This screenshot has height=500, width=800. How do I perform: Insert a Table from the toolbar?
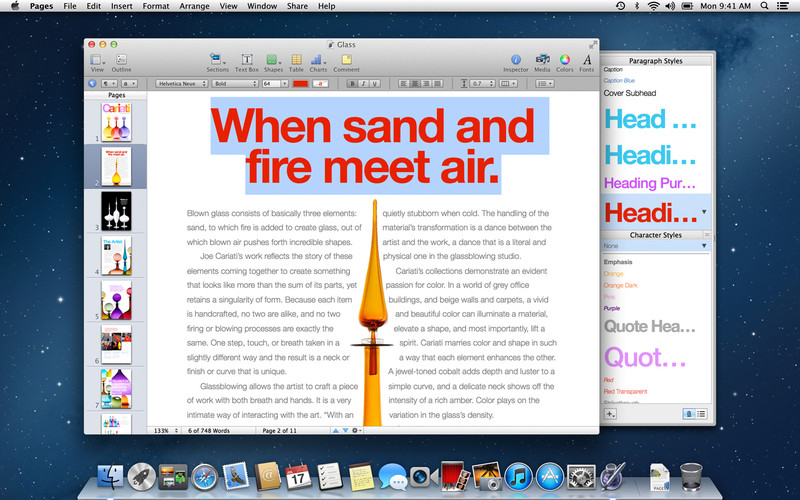296,62
